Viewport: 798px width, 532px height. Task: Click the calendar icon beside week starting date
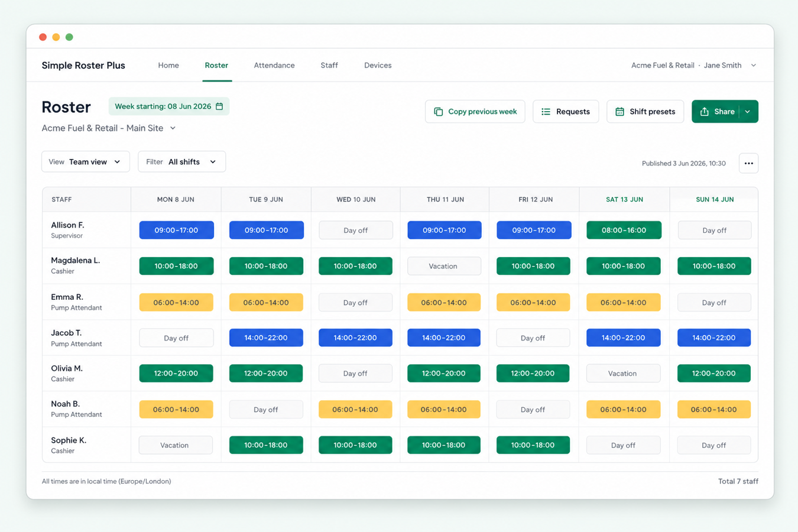coord(219,106)
